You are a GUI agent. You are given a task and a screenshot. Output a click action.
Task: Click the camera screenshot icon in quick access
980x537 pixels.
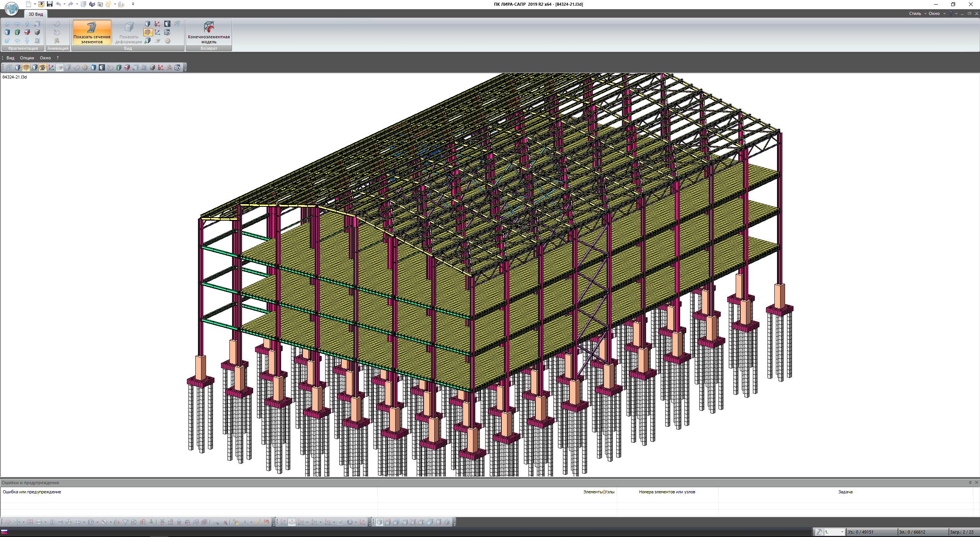[x=100, y=4]
